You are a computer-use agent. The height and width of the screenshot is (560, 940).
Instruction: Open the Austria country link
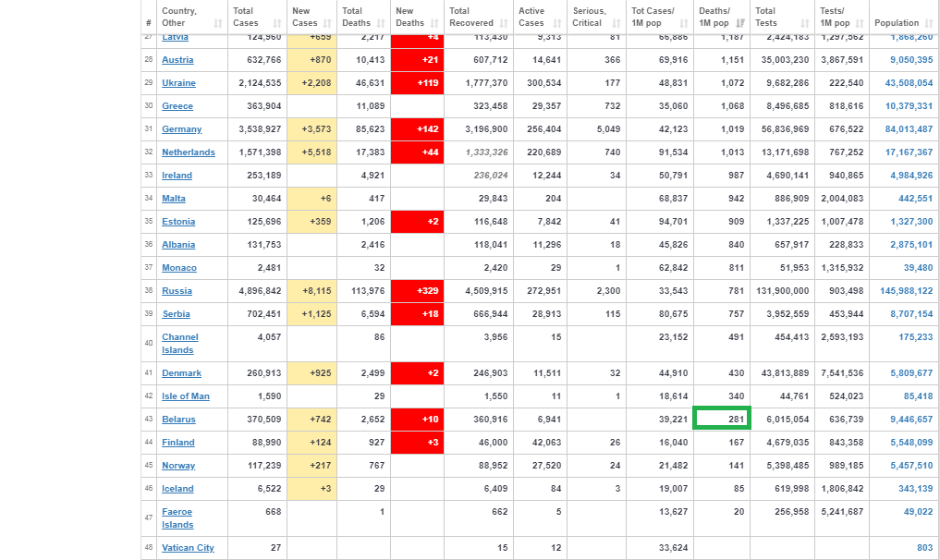(x=177, y=60)
